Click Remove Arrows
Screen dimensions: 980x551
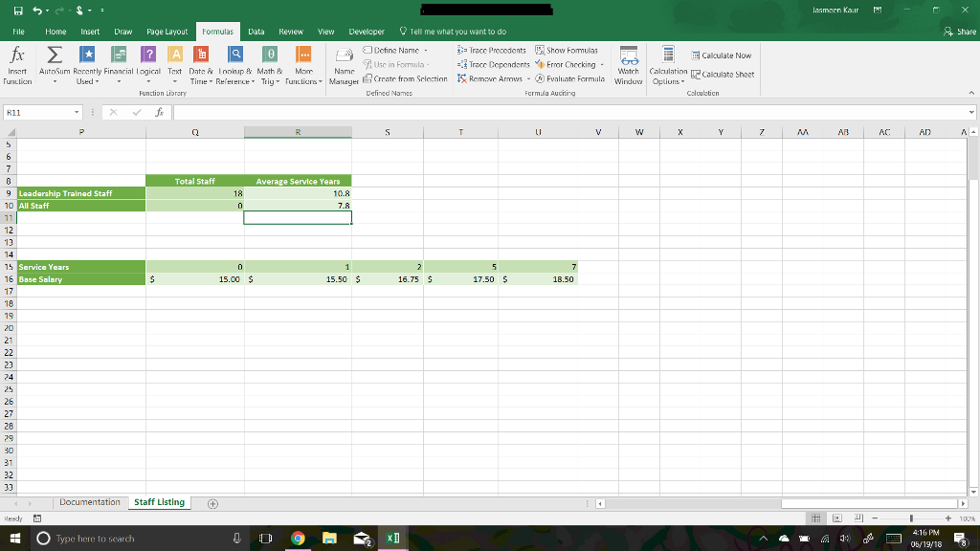[490, 78]
